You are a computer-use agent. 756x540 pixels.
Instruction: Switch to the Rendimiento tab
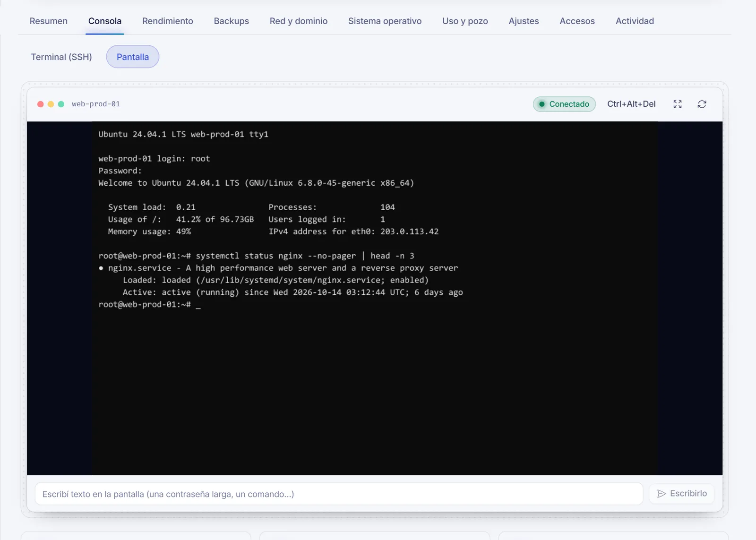coord(167,21)
